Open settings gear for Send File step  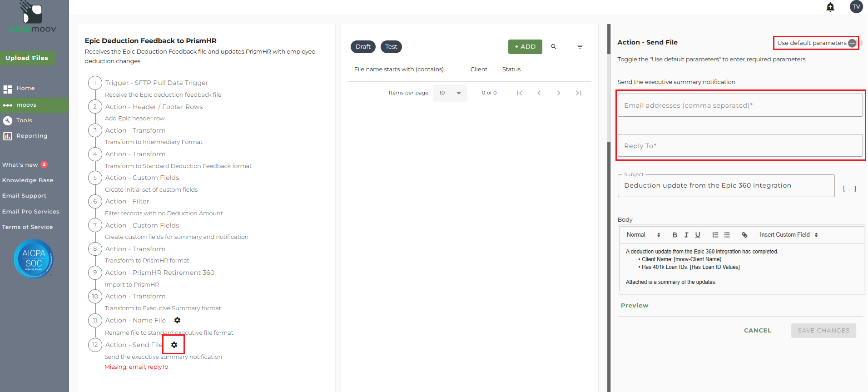(x=174, y=345)
